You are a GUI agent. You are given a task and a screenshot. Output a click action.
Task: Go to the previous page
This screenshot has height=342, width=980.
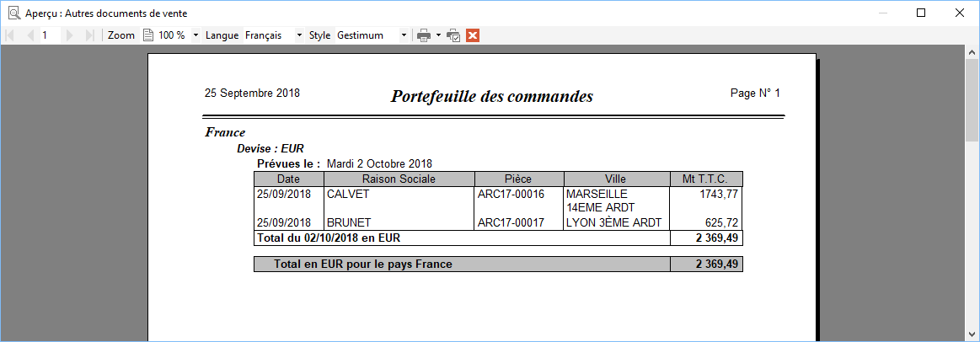[x=30, y=35]
